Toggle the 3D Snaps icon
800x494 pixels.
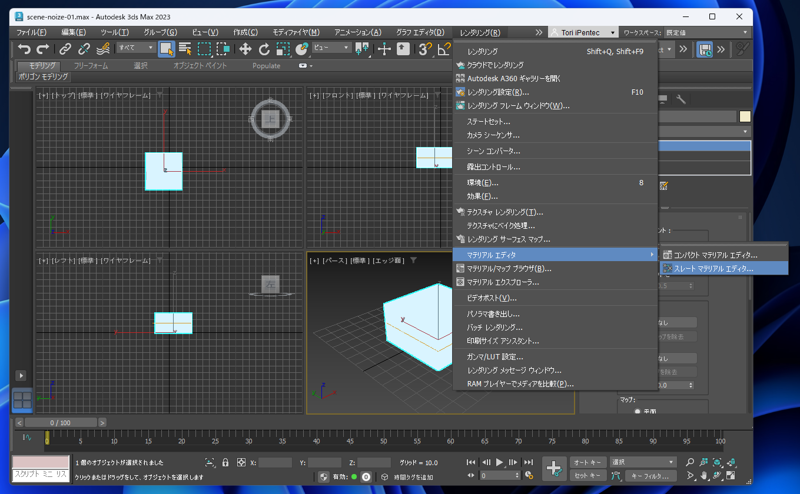point(424,49)
